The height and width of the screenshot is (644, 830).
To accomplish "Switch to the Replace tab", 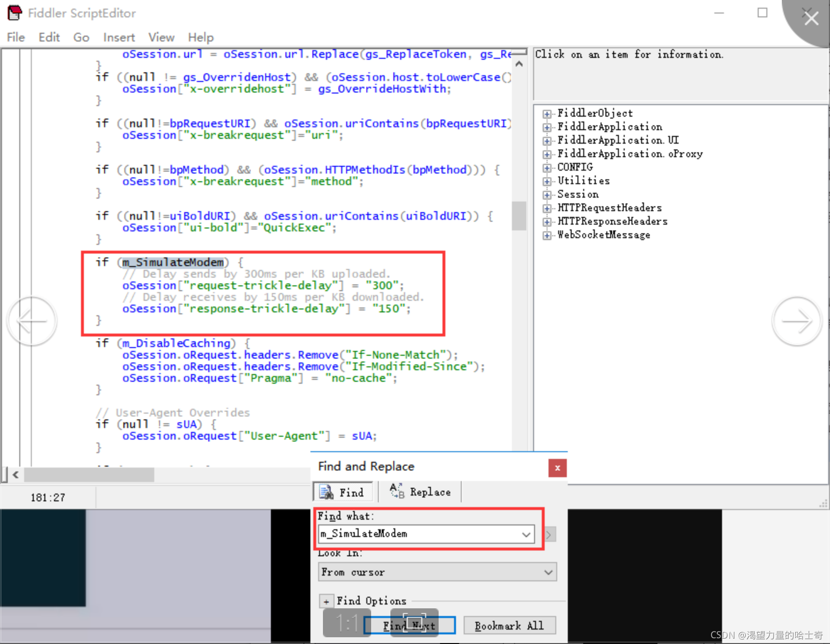I will [x=420, y=492].
